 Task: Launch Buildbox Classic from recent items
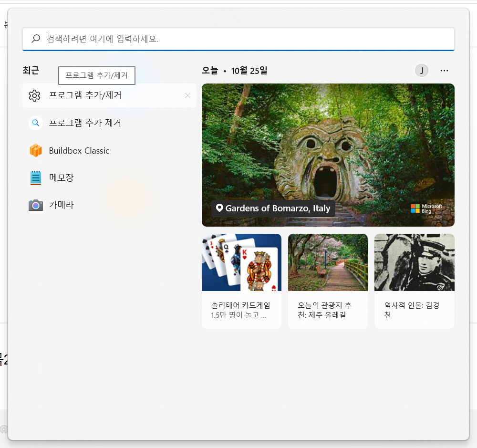[x=36, y=150]
